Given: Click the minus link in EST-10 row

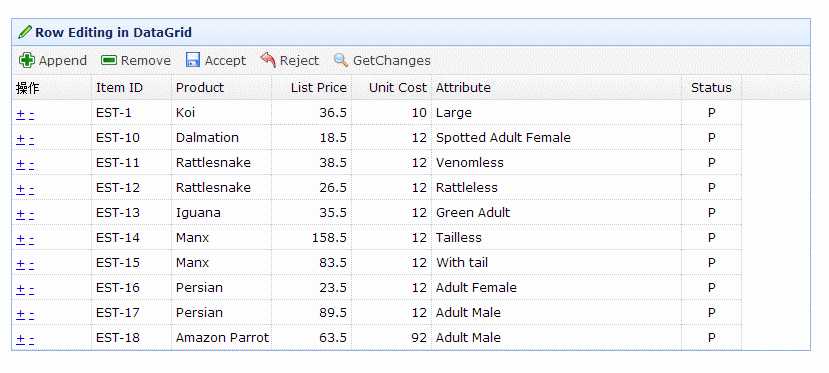Looking at the screenshot, I should (x=32, y=139).
